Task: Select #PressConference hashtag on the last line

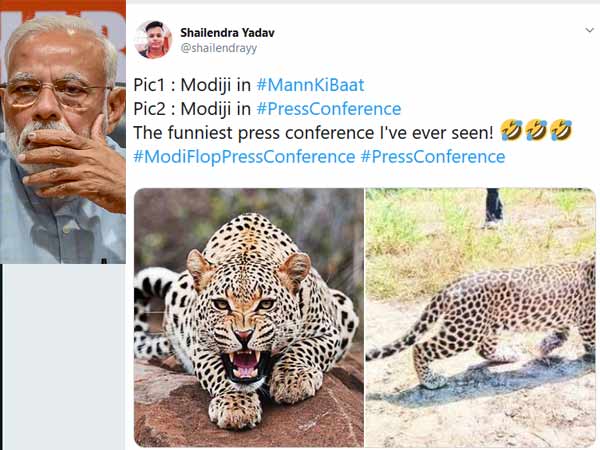Action: point(432,157)
